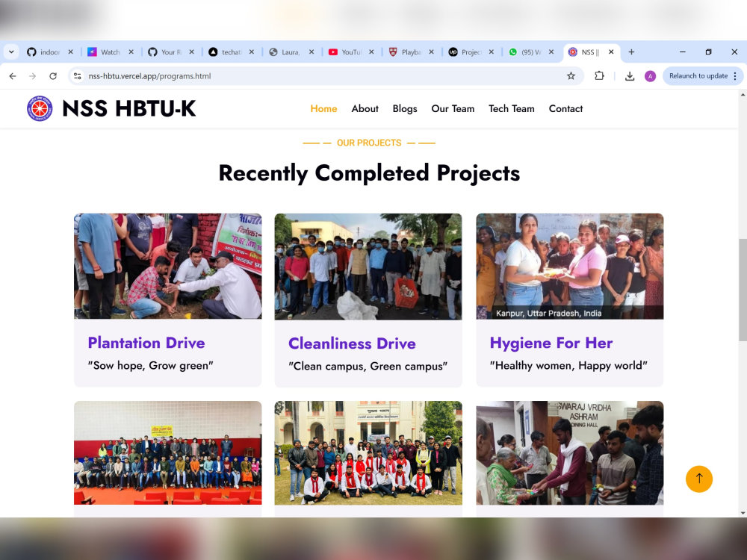Click the OUR PROJECTS section label
The height and width of the screenshot is (560, 747).
[x=369, y=143]
